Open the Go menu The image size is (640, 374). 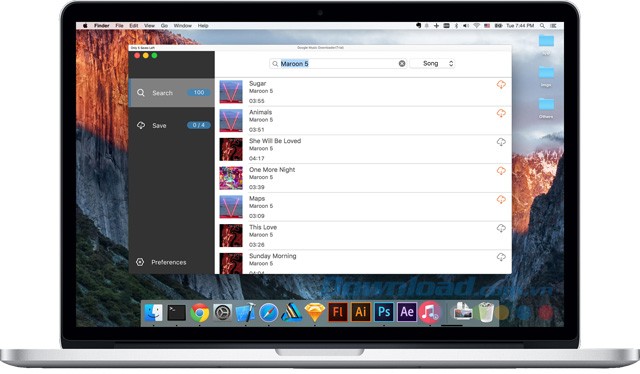pos(164,25)
